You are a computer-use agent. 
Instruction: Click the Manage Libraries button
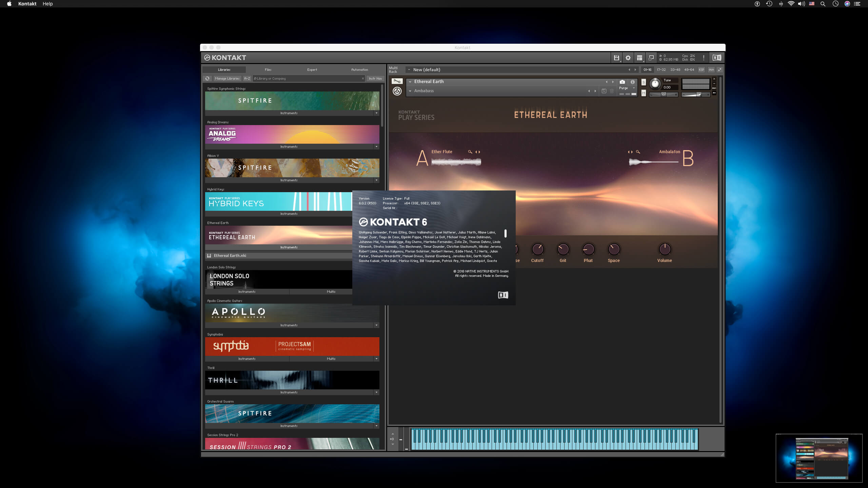click(227, 79)
